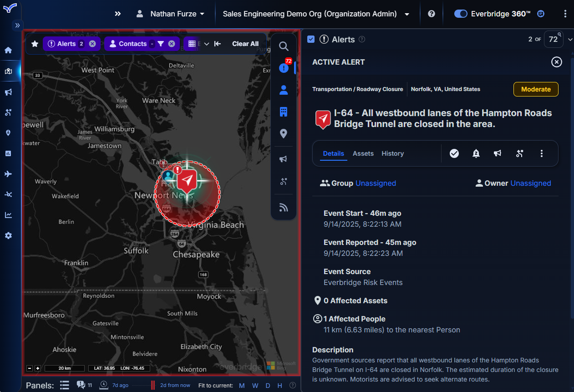Open the Nathan Furze user dropdown
Screen dimensions: 574x392
click(x=171, y=14)
